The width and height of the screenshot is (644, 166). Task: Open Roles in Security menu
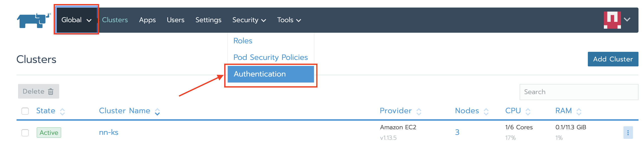tap(243, 41)
